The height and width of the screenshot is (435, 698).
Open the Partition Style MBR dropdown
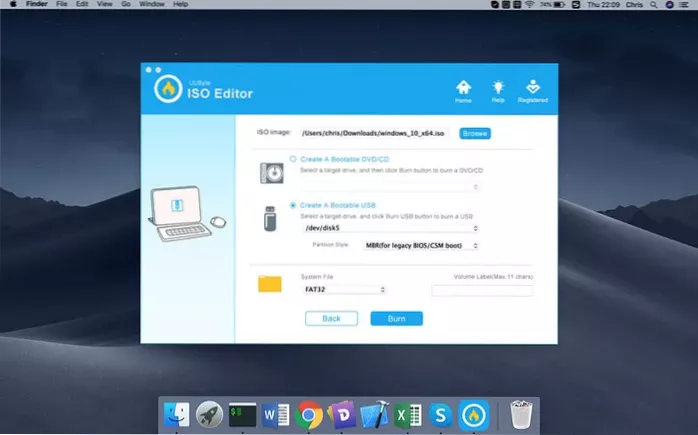[420, 245]
